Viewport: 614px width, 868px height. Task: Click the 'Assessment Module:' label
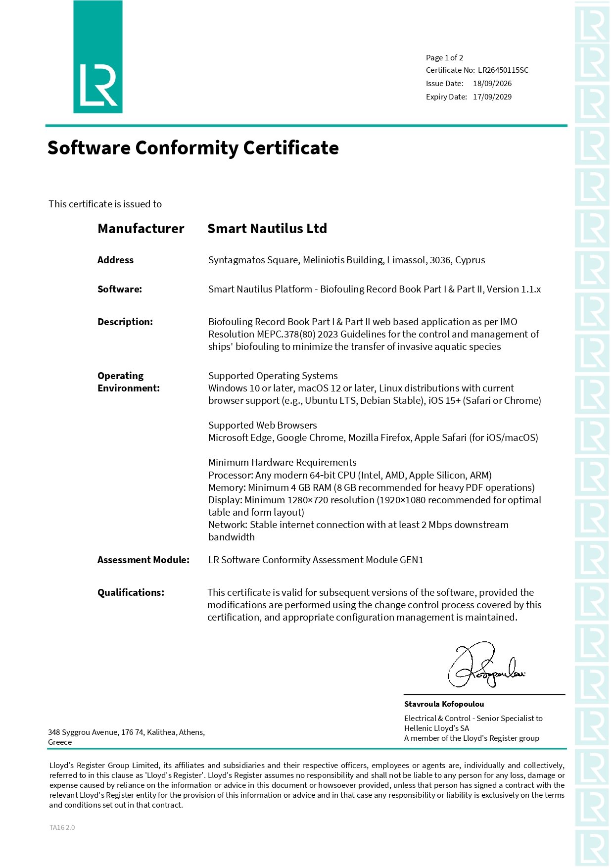[x=143, y=560]
